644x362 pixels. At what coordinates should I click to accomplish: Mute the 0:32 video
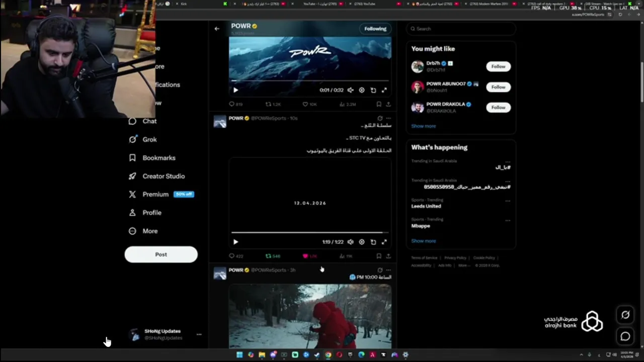(x=351, y=90)
